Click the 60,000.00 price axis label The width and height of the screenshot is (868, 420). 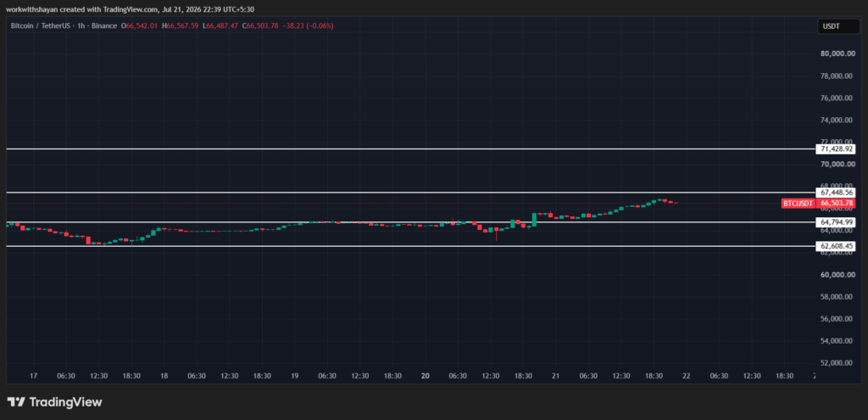(x=836, y=275)
